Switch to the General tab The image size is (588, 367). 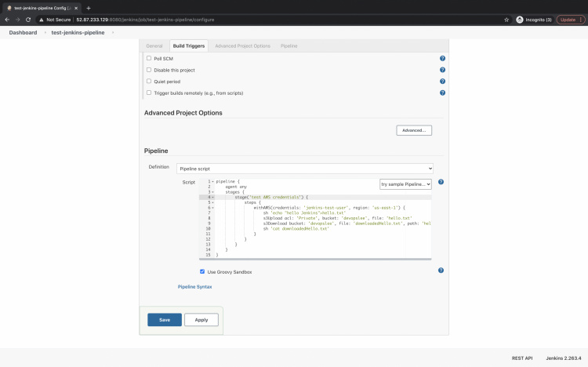[x=154, y=46]
